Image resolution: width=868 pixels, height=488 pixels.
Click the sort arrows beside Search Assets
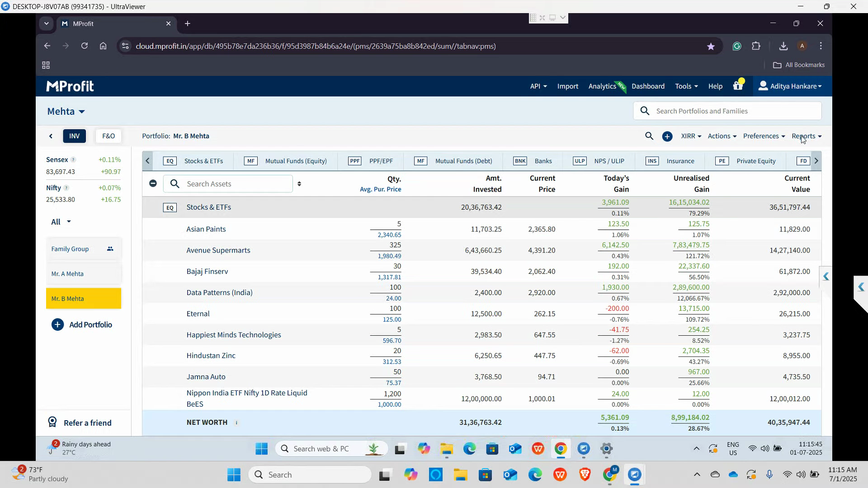coord(299,184)
